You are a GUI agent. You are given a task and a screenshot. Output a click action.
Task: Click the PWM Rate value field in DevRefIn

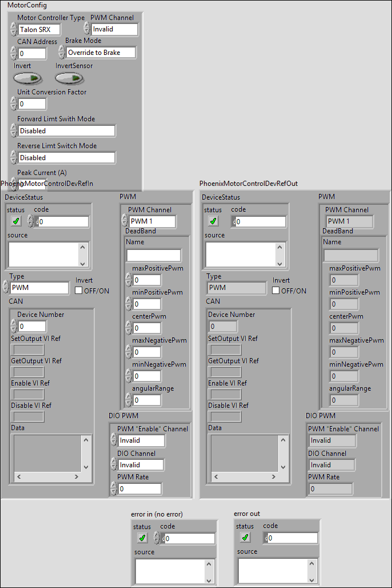(x=140, y=489)
